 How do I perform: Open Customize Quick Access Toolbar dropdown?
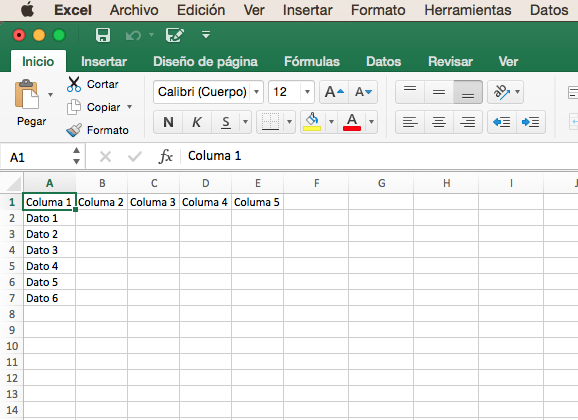(x=206, y=35)
